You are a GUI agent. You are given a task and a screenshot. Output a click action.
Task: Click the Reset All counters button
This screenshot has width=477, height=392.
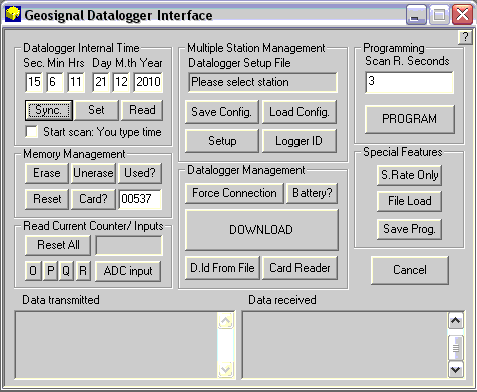[x=58, y=245]
